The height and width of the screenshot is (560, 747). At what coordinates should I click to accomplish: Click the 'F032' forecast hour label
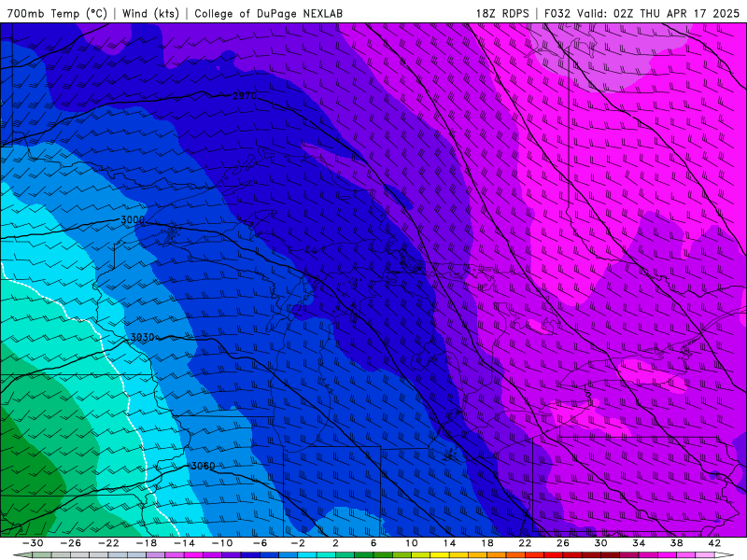pos(557,13)
